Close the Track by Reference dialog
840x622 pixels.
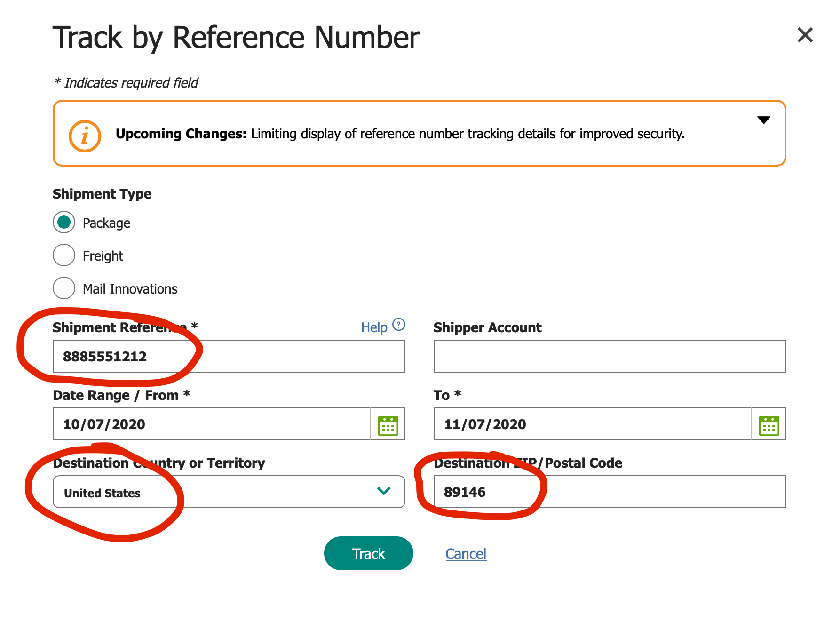click(805, 35)
